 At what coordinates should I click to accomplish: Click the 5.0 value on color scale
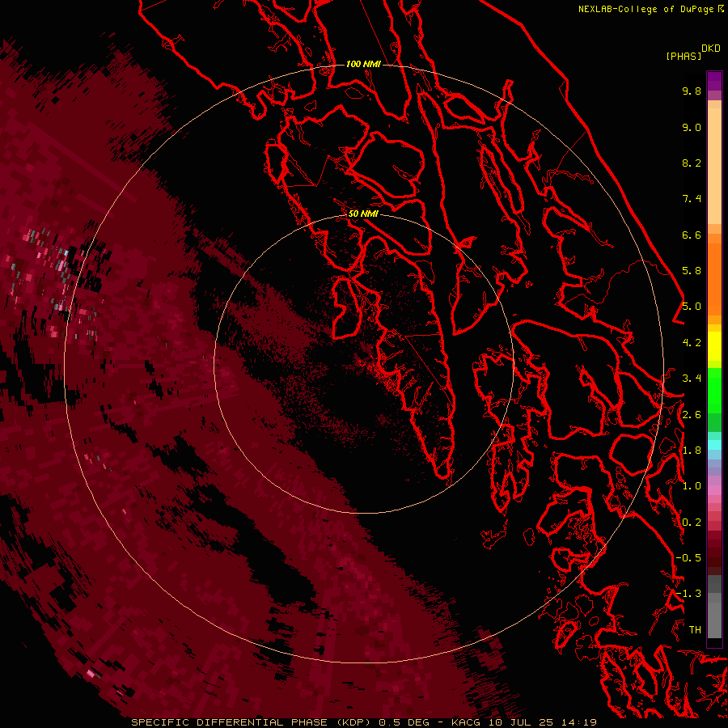pyautogui.click(x=692, y=307)
